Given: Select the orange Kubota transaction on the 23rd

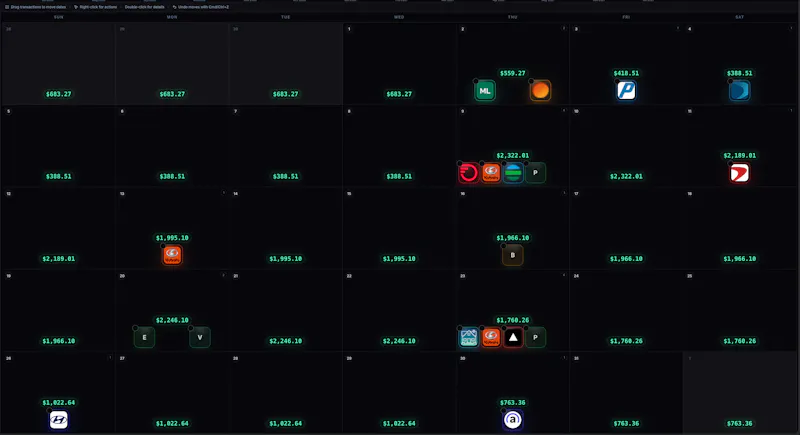Looking at the screenshot, I should pyautogui.click(x=491, y=338).
